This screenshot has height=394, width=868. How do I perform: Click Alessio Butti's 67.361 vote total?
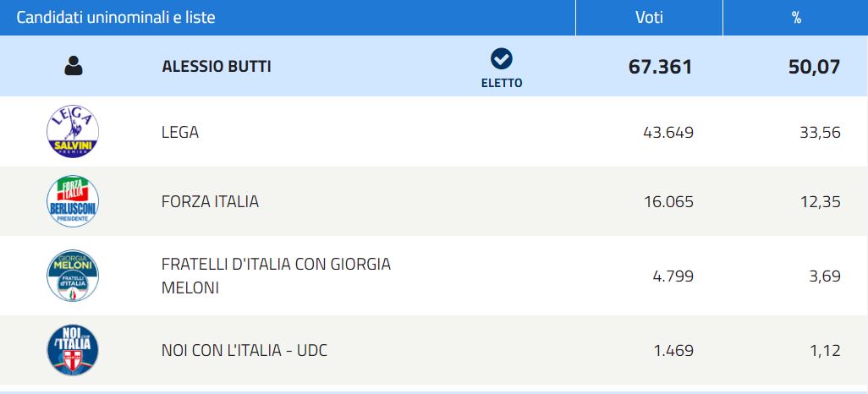coord(660,67)
